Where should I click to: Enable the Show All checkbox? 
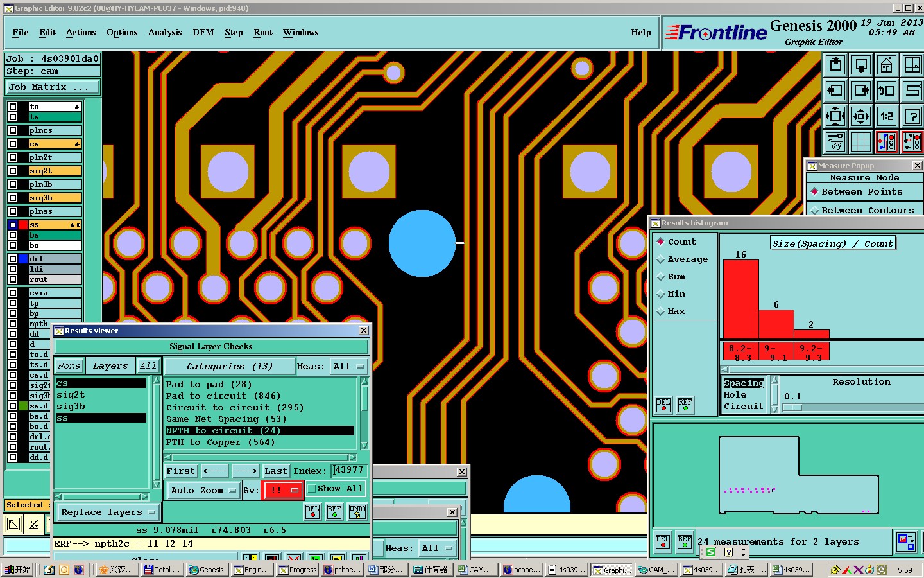pyautogui.click(x=312, y=489)
